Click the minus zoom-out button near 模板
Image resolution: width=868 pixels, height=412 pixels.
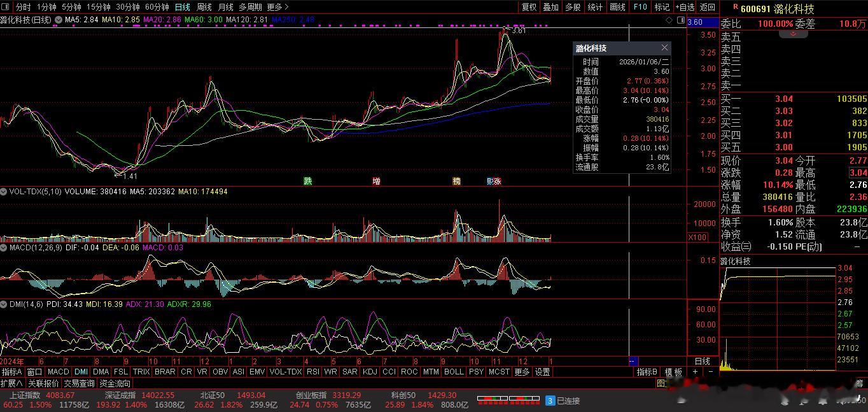click(711, 372)
